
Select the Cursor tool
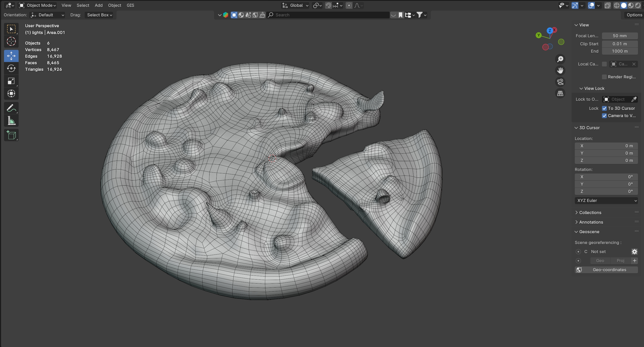point(11,42)
